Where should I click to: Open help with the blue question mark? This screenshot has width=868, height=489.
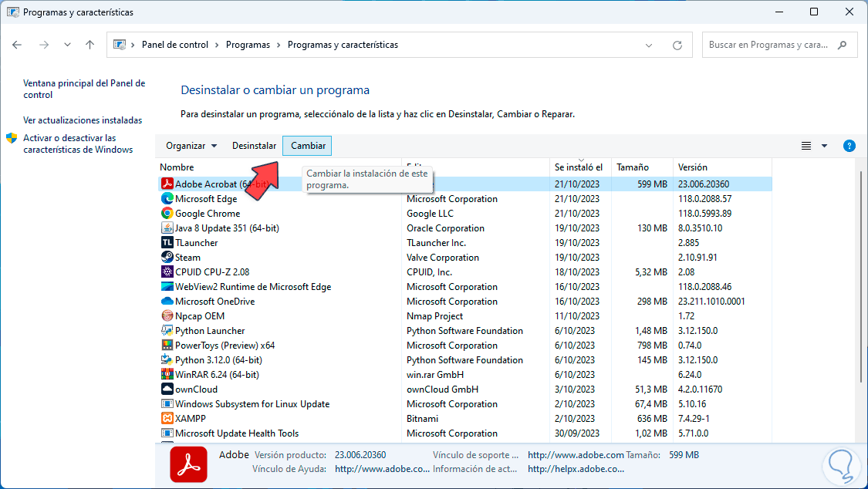click(x=849, y=146)
